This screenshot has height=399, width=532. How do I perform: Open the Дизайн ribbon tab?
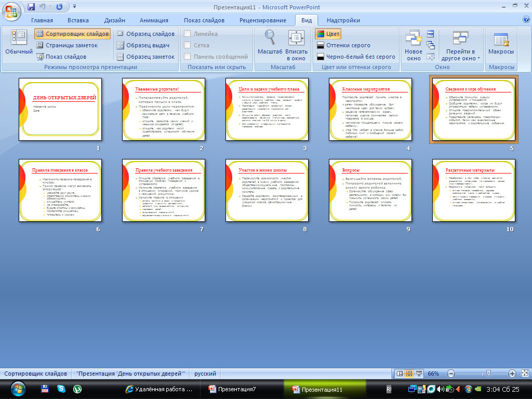click(x=114, y=20)
